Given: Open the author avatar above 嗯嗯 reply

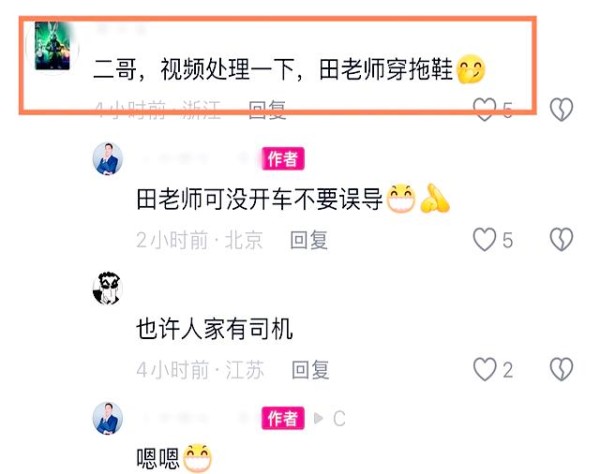Looking at the screenshot, I should (x=108, y=419).
